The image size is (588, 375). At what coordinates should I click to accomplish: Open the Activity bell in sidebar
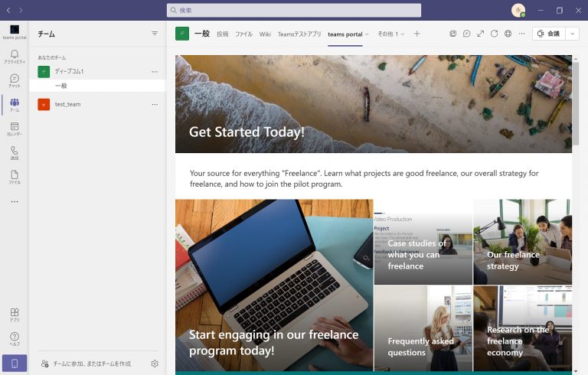click(15, 57)
